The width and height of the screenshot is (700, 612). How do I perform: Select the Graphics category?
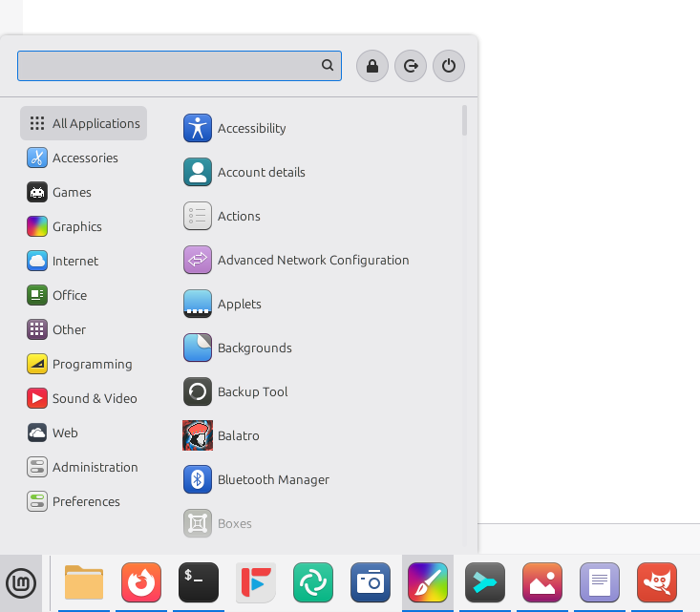[x=76, y=226]
